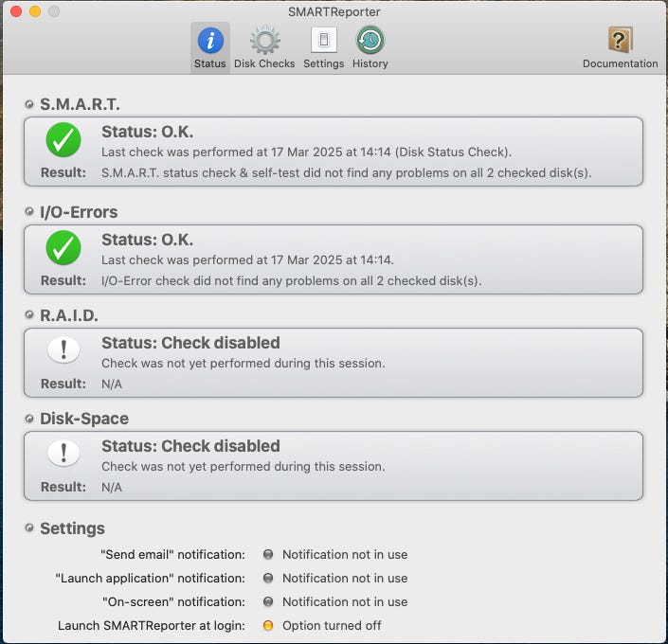Viewport: 668px width, 644px height.
Task: Click the "Launch application" notification status indicator
Action: pos(268,578)
